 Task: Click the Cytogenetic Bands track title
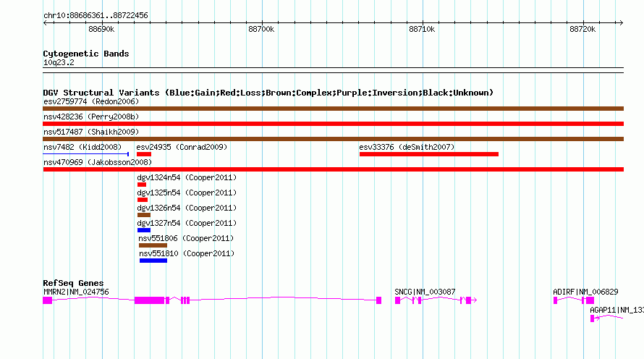[x=86, y=54]
